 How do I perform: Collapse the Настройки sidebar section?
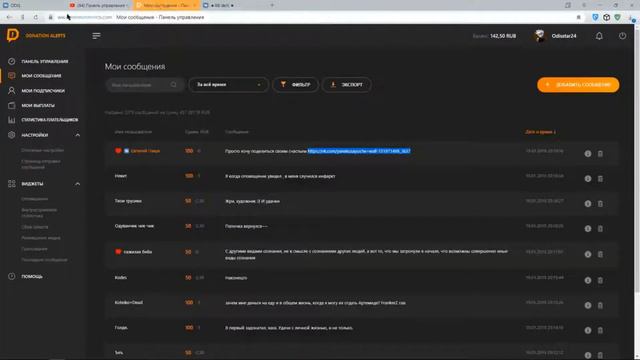point(78,135)
